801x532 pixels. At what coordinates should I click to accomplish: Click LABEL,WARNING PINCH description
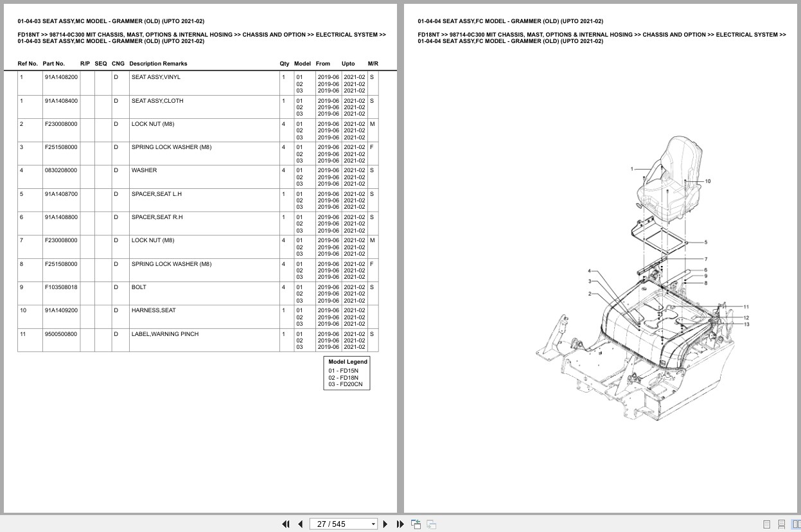(165, 334)
